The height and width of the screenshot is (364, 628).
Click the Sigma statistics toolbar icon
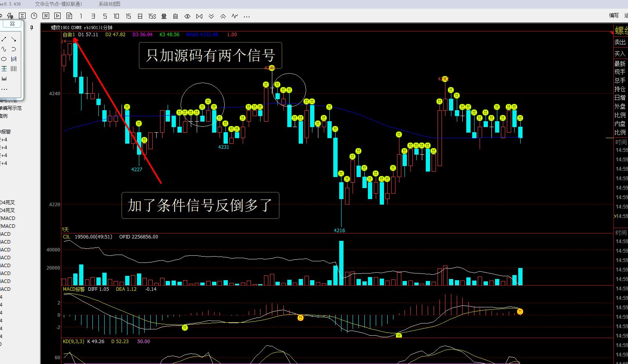point(22,16)
